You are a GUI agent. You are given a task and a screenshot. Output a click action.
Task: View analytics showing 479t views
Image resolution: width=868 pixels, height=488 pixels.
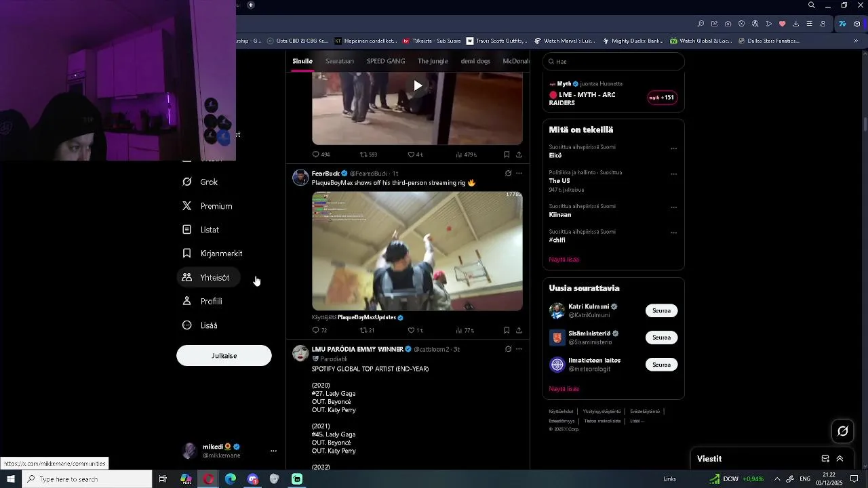point(466,155)
